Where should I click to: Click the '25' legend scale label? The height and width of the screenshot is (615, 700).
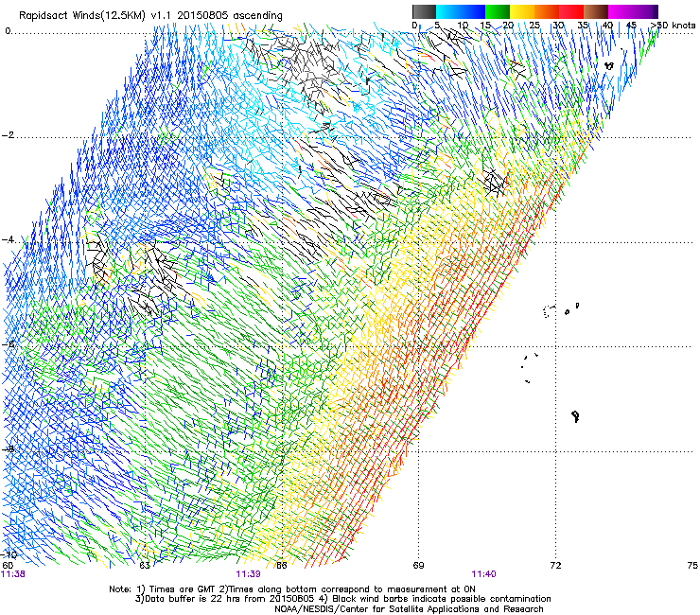[534, 26]
